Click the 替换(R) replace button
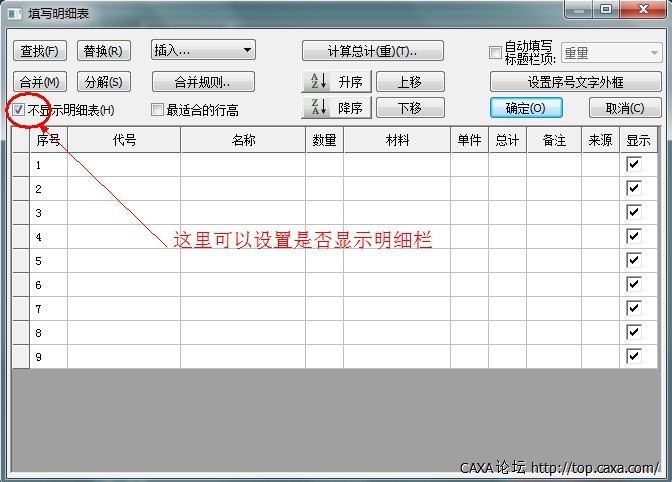Image resolution: width=672 pixels, height=482 pixels. [103, 51]
